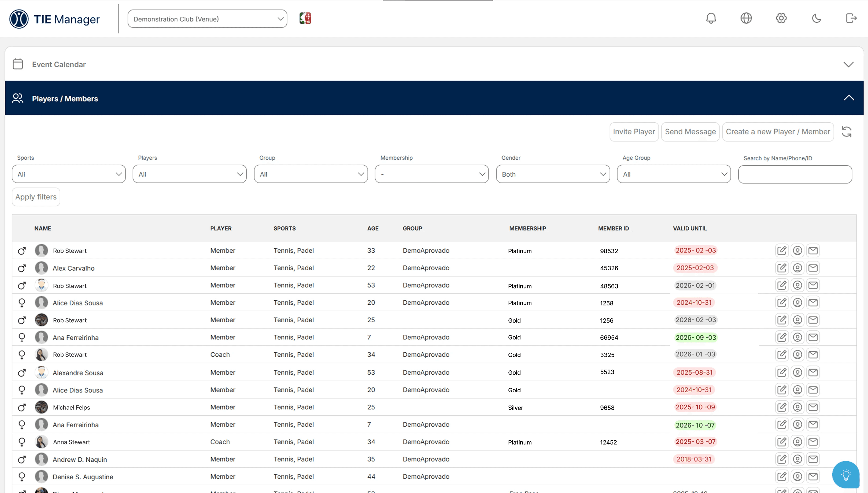Send email to Alex Carvalho

813,268
